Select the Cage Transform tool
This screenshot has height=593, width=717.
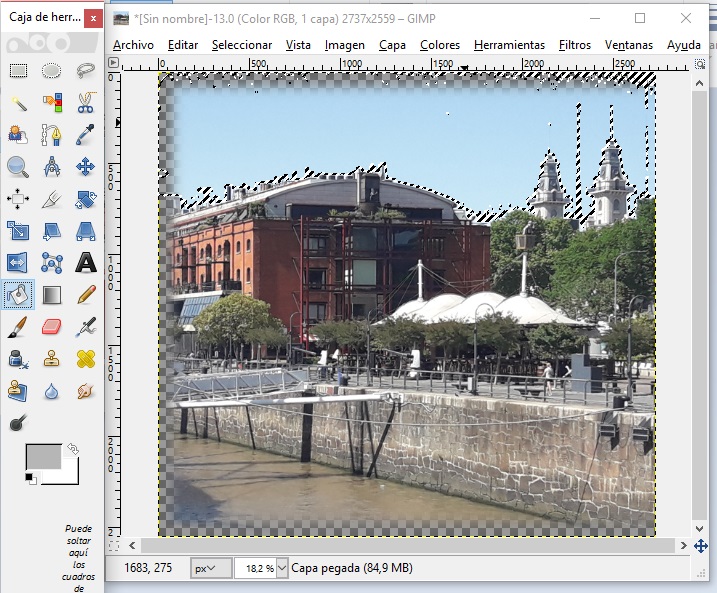pos(52,263)
